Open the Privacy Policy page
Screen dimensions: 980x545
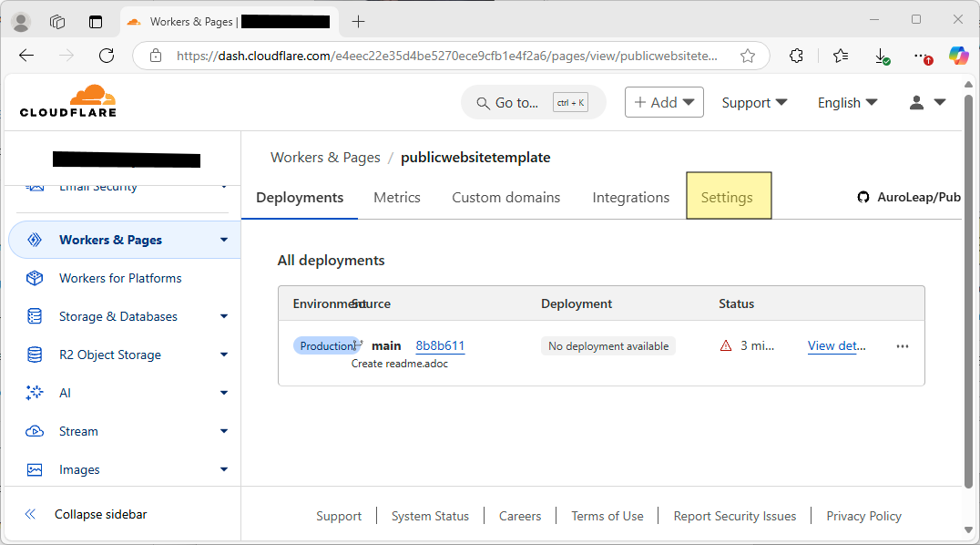tap(863, 516)
